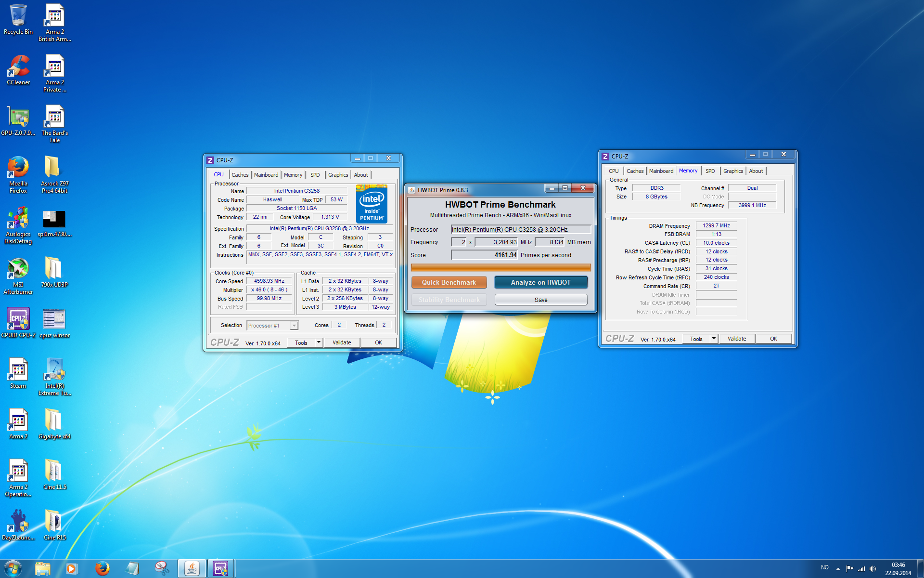
Task: Open Cine R15 folder
Action: [55, 525]
